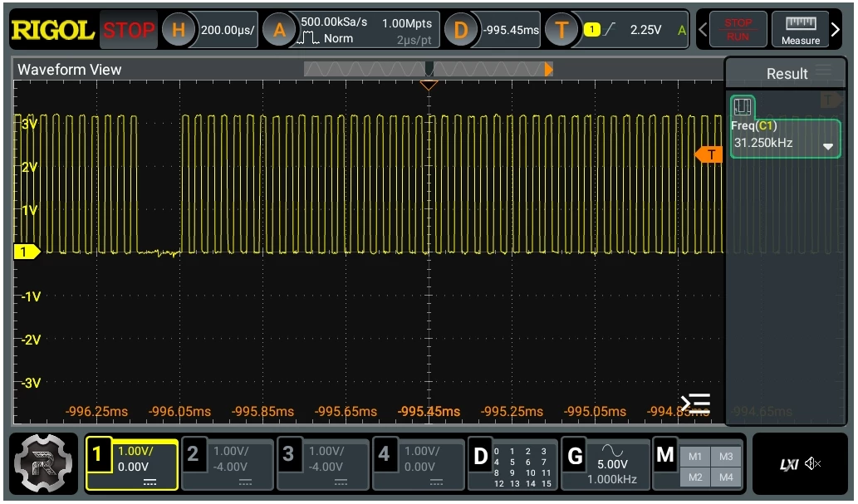Open the Result panel menu

[823, 71]
